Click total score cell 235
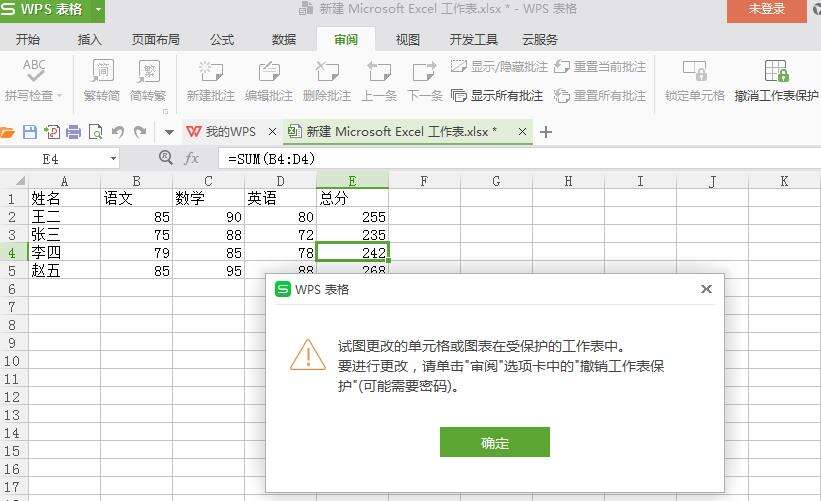This screenshot has width=821, height=501. 352,235
